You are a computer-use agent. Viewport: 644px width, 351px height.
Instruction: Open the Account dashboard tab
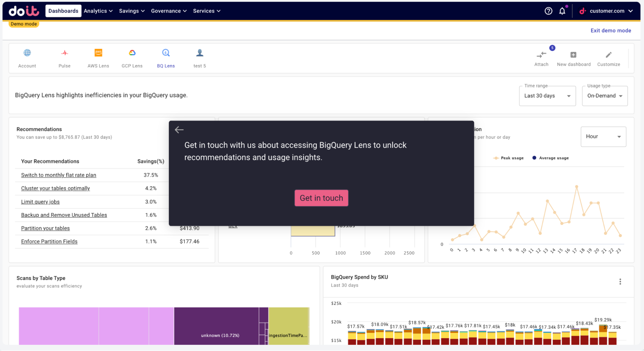tap(27, 58)
